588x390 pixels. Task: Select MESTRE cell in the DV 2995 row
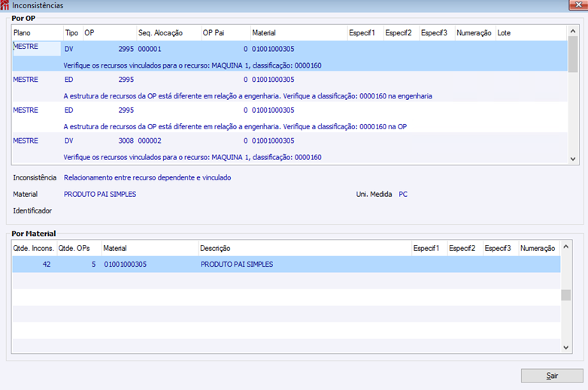[x=36, y=48]
